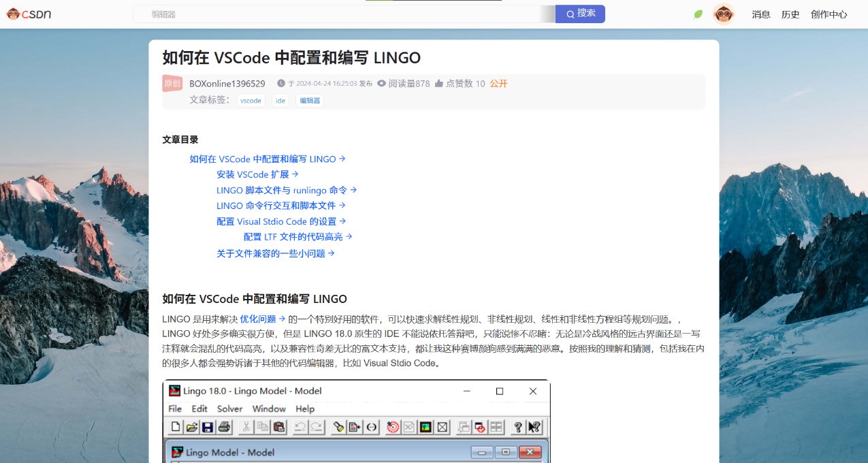Click Help menu in the Lingo screenshot
Screen dimensions: 868x463
tap(305, 409)
